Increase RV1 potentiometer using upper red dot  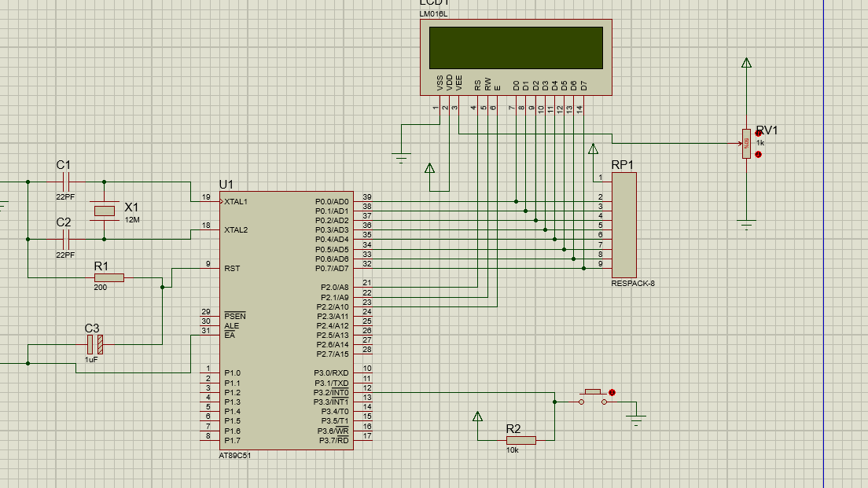[758, 134]
